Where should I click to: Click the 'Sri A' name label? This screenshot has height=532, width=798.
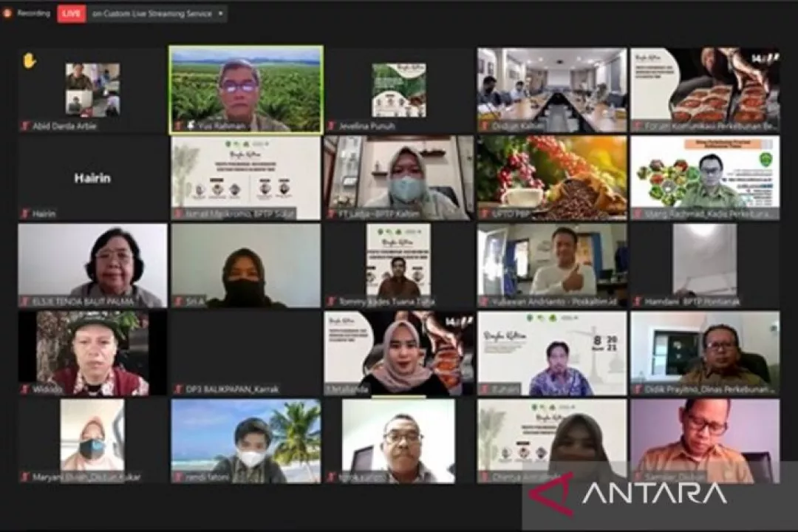tap(195, 302)
